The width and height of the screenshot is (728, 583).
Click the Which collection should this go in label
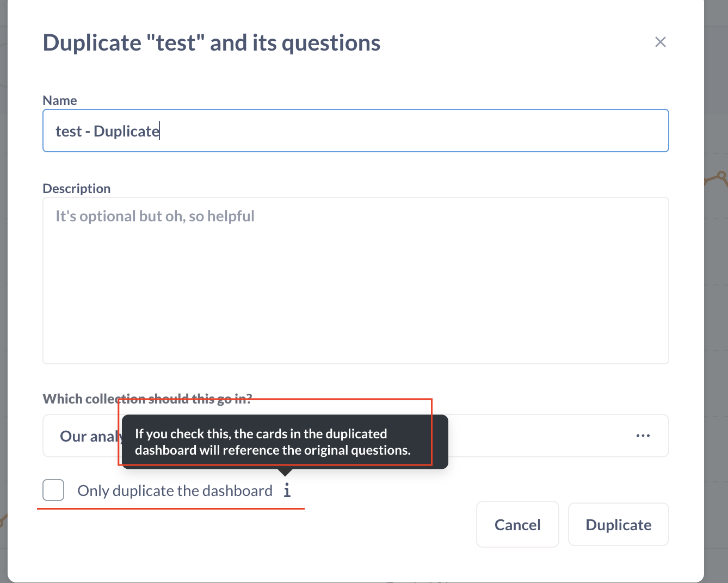(x=147, y=399)
